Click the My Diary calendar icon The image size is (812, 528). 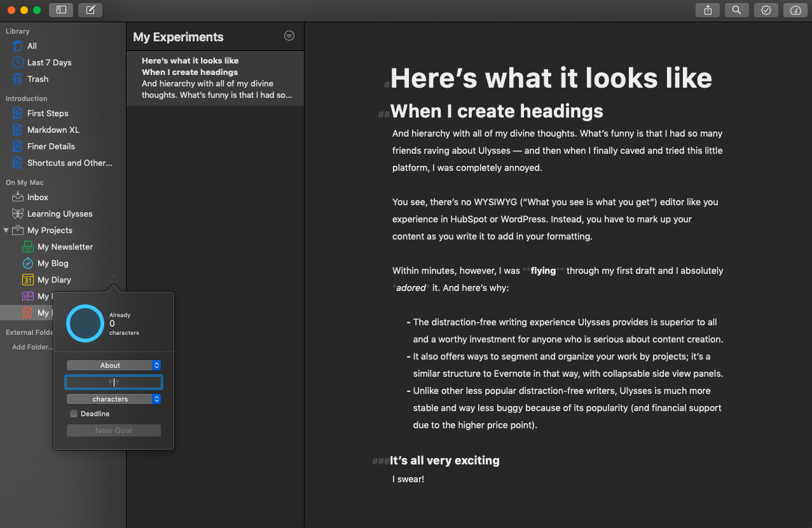[x=27, y=280]
